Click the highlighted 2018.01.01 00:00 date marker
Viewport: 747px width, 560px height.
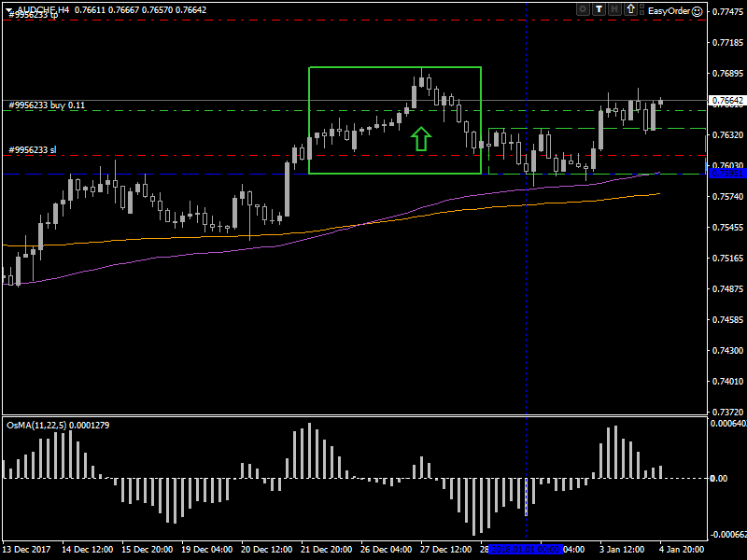tap(526, 550)
